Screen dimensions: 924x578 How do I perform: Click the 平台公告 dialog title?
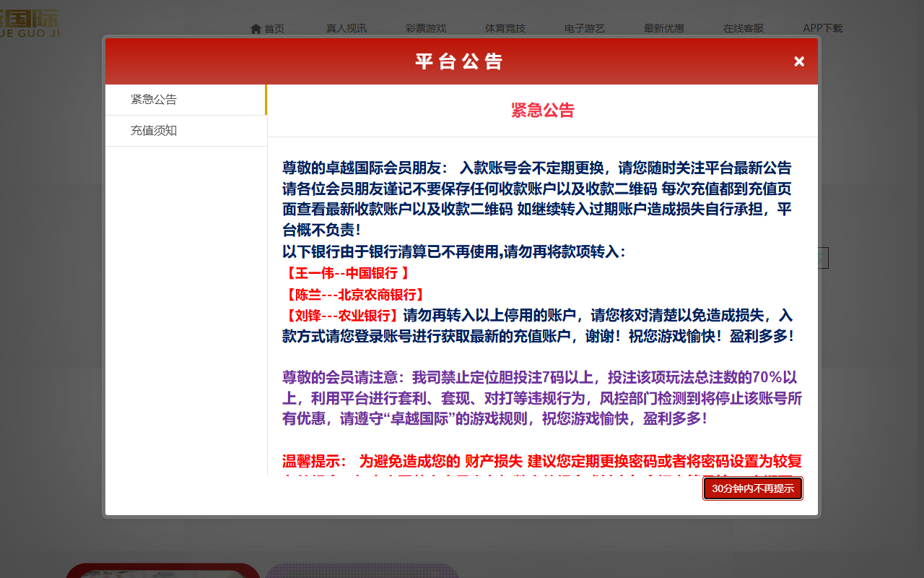[459, 61]
